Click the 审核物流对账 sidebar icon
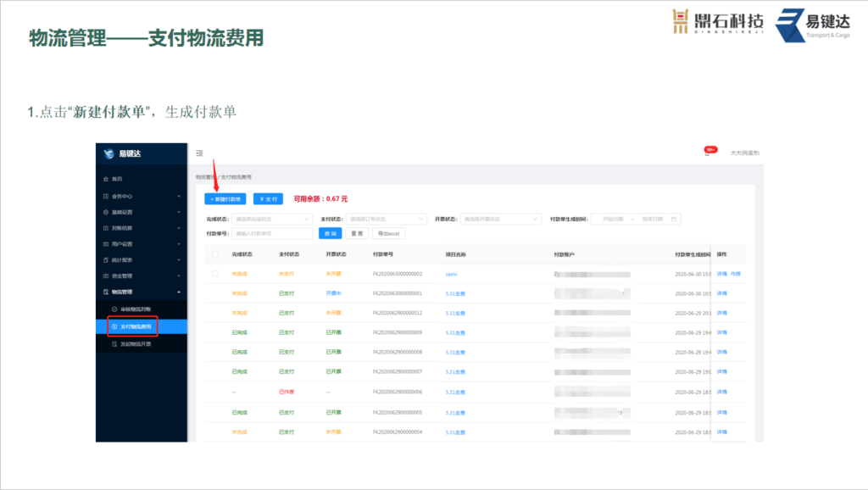Image resolution: width=868 pixels, height=490 pixels. pyautogui.click(x=114, y=309)
